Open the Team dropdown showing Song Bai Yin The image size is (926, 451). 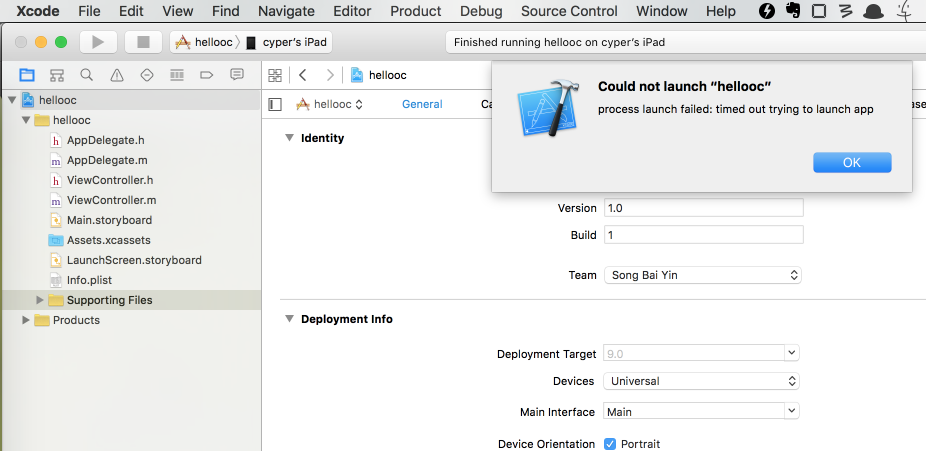click(x=702, y=275)
